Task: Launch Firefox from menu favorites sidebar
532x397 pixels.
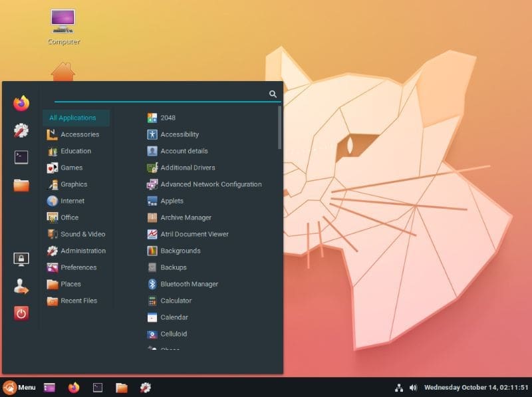Action: pos(21,103)
